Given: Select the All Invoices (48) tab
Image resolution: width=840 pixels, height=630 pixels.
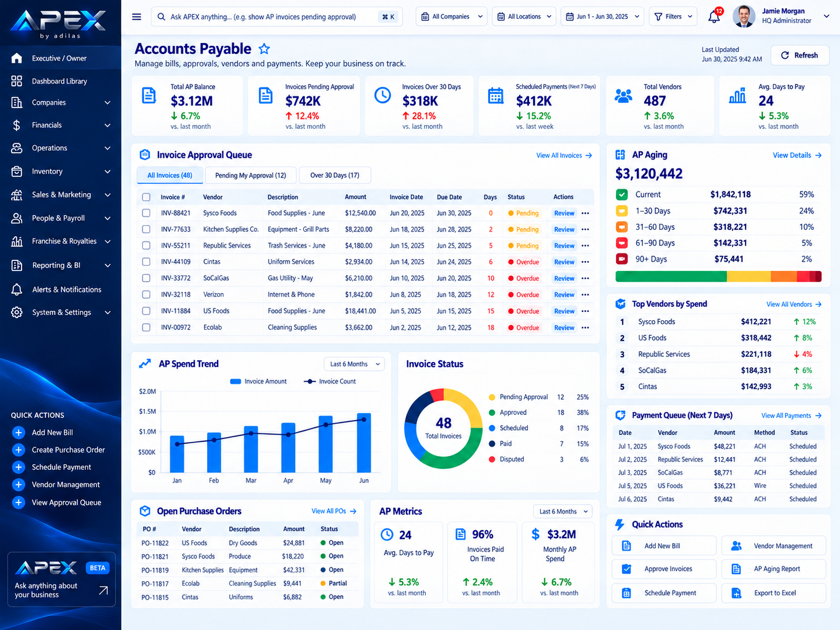Looking at the screenshot, I should [x=170, y=175].
